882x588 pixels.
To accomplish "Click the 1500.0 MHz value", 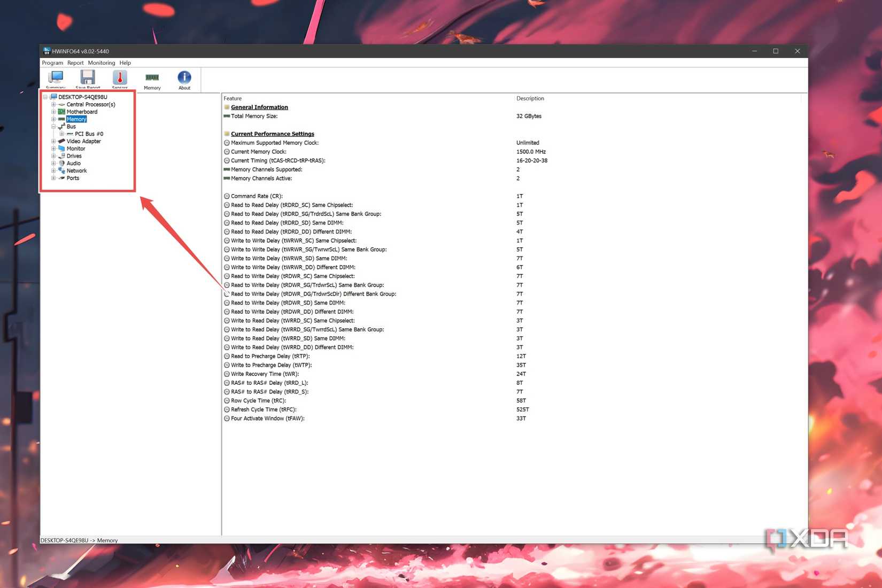I will click(531, 152).
